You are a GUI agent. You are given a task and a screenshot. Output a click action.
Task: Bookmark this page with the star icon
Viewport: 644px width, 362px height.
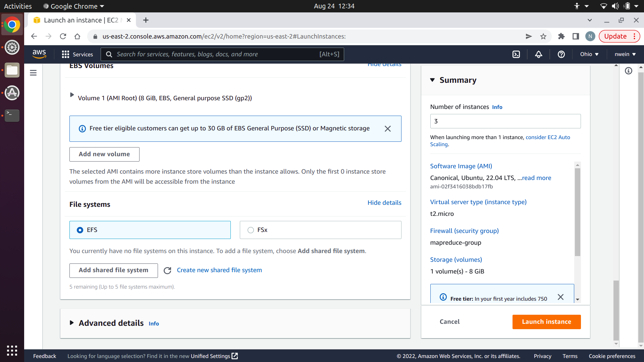(x=543, y=37)
